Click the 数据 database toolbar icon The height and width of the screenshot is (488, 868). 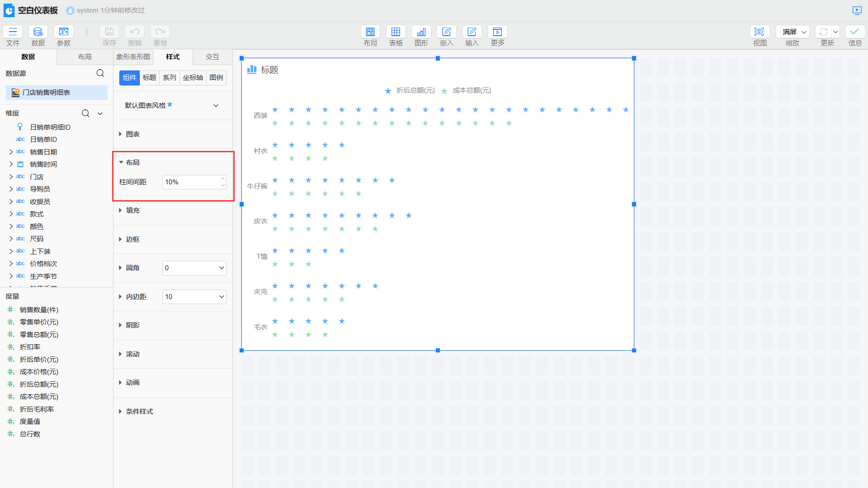[38, 32]
